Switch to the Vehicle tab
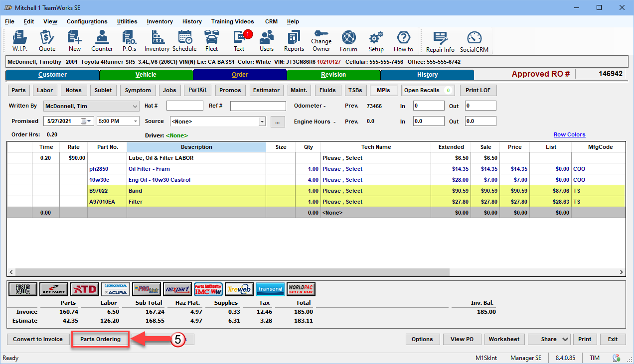This screenshot has width=634, height=364. tap(146, 75)
